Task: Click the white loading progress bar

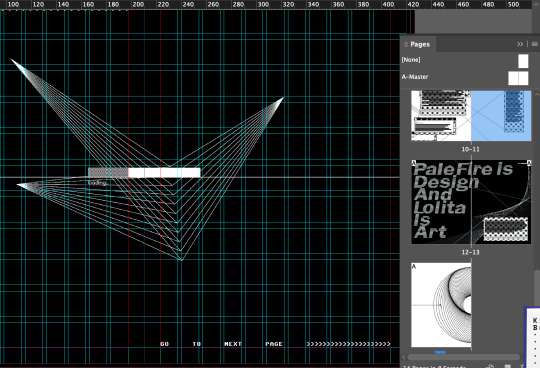Action: coord(144,172)
